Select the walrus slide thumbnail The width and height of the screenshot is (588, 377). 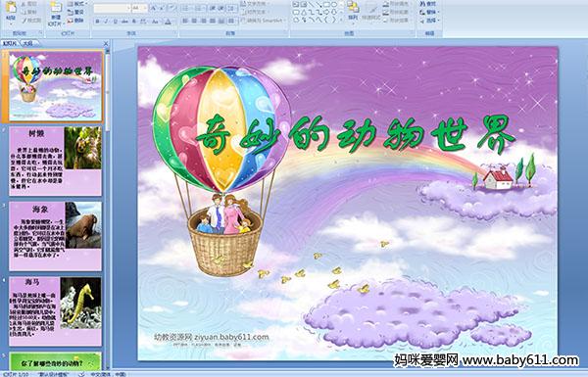tap(56, 236)
